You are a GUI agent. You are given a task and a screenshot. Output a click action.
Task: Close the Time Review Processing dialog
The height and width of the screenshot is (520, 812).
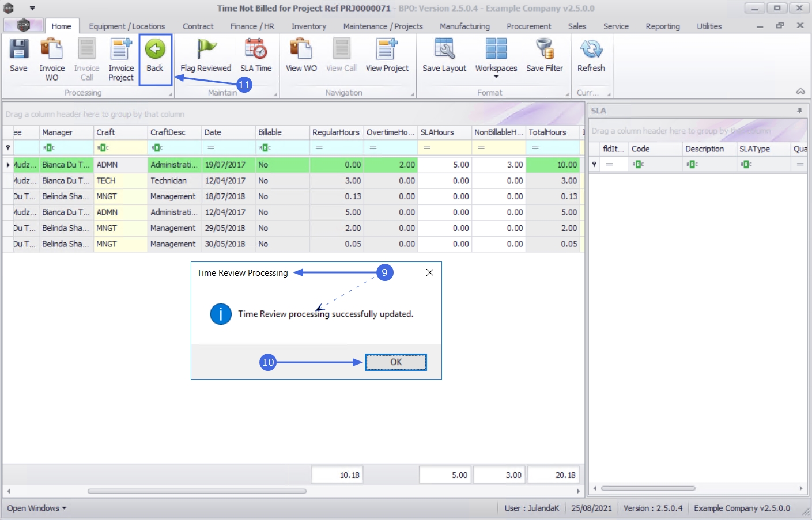point(430,272)
